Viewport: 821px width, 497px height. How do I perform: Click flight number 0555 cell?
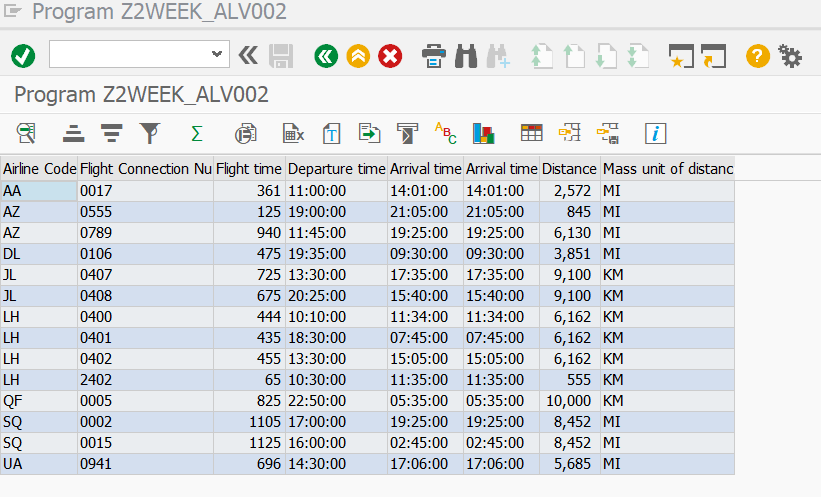tap(146, 212)
